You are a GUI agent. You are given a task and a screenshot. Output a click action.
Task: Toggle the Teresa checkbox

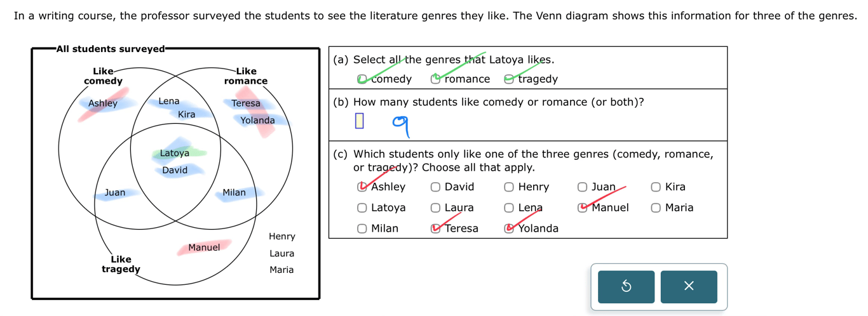[x=435, y=229]
